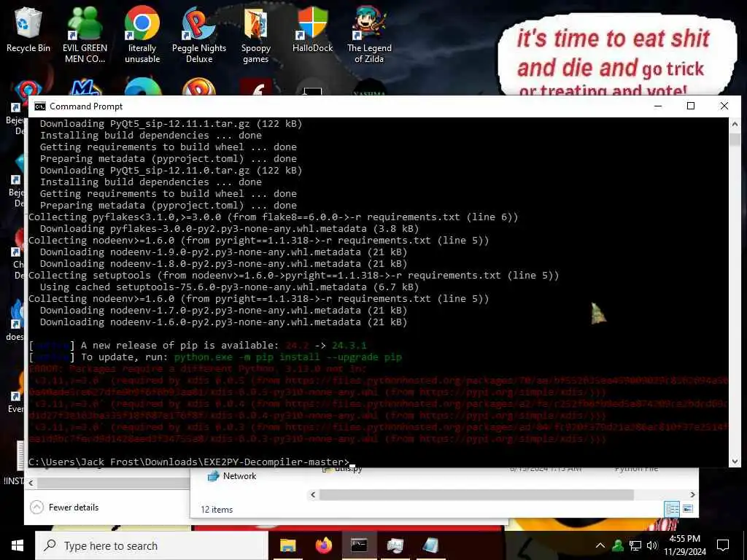Open File Explorer from the taskbar
Image resolution: width=747 pixels, height=560 pixels.
point(287,545)
